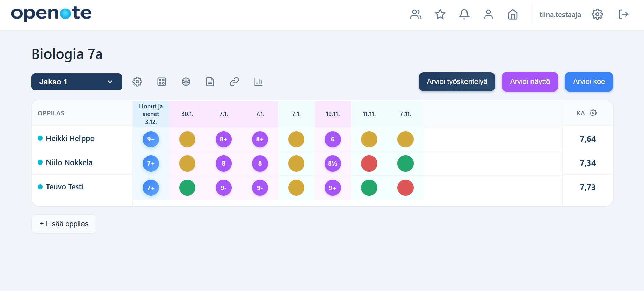Open the Linnut ja sienet column header

pos(151,114)
